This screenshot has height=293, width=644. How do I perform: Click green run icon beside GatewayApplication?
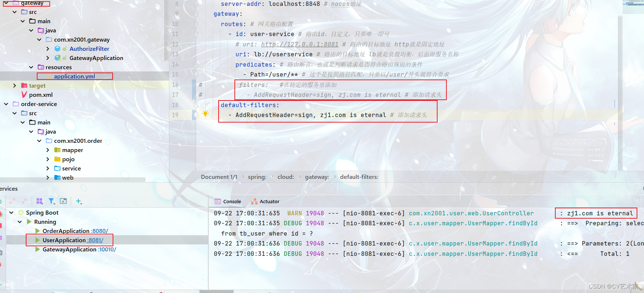pyautogui.click(x=38, y=249)
